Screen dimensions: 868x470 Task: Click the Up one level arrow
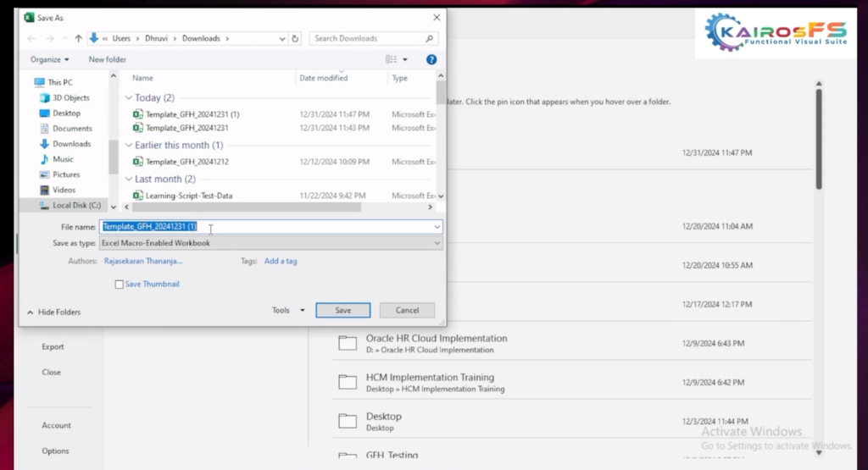point(79,38)
